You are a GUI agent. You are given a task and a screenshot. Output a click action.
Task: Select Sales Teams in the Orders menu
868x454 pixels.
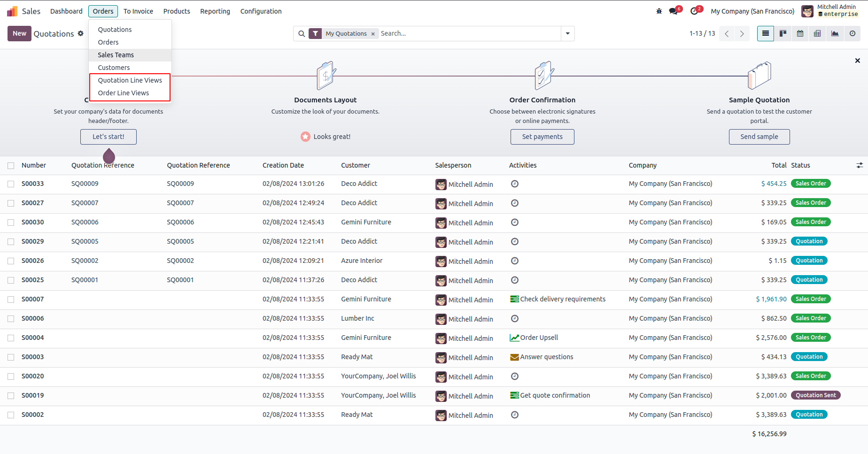pyautogui.click(x=130, y=55)
